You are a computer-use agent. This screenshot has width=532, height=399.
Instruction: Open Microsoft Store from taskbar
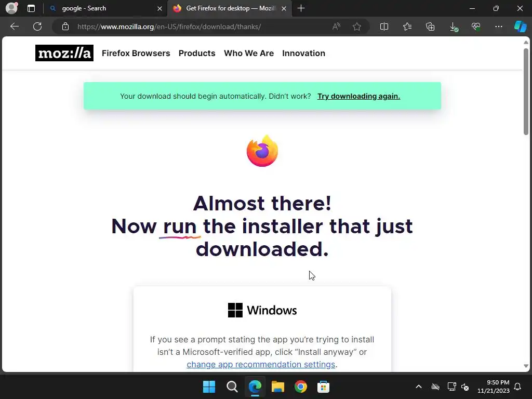coord(323,387)
